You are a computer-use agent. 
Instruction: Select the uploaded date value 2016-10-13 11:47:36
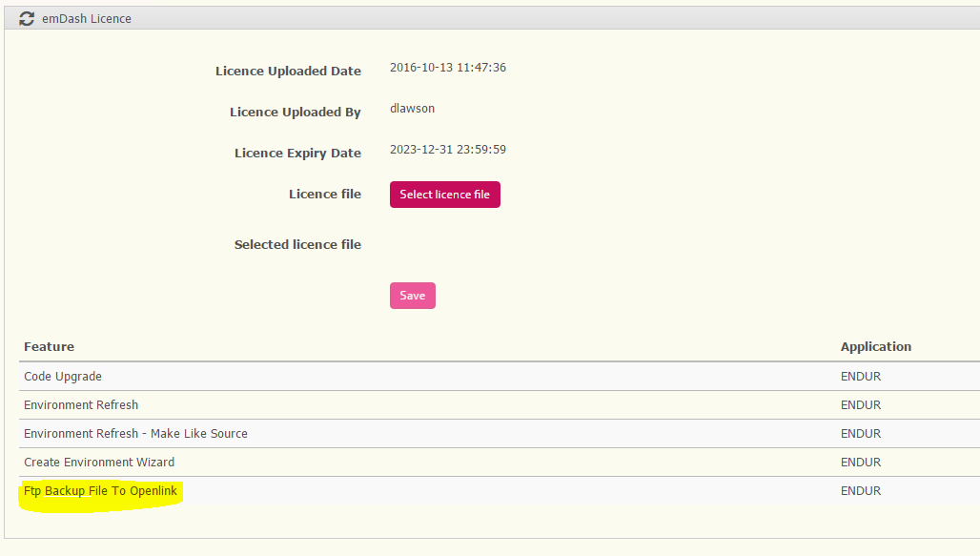tap(448, 68)
